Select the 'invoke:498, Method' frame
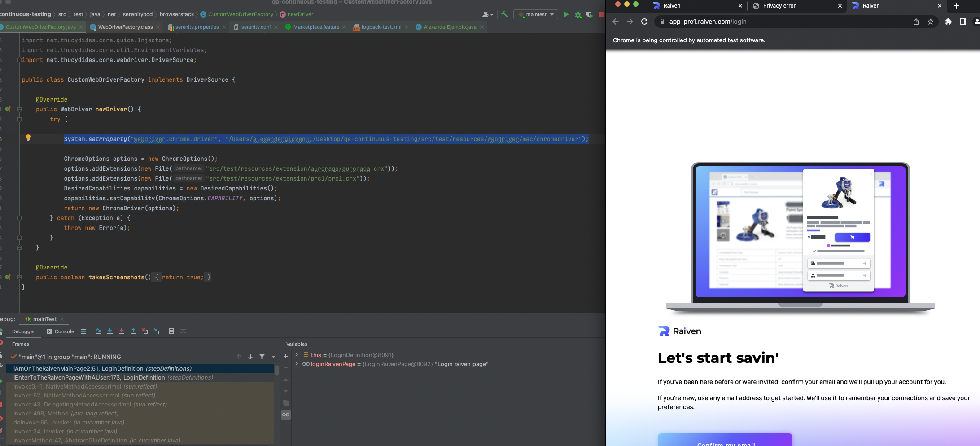Viewport: 980px width, 446px height. click(139, 413)
